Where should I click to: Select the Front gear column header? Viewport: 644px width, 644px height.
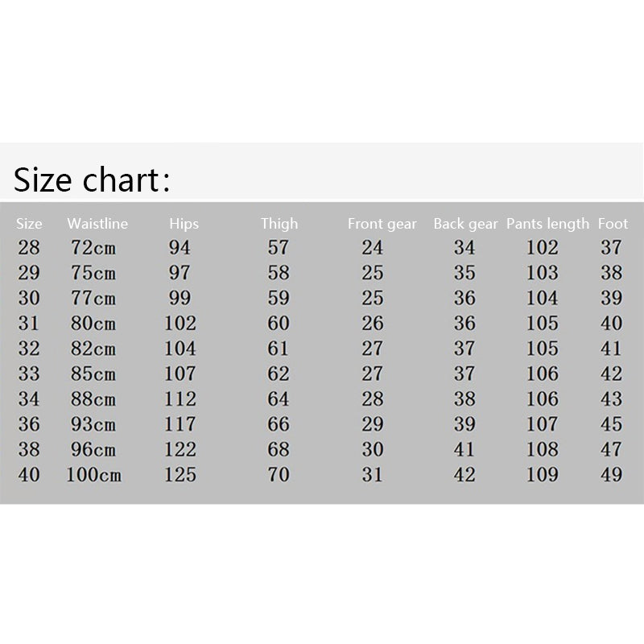coord(382,224)
